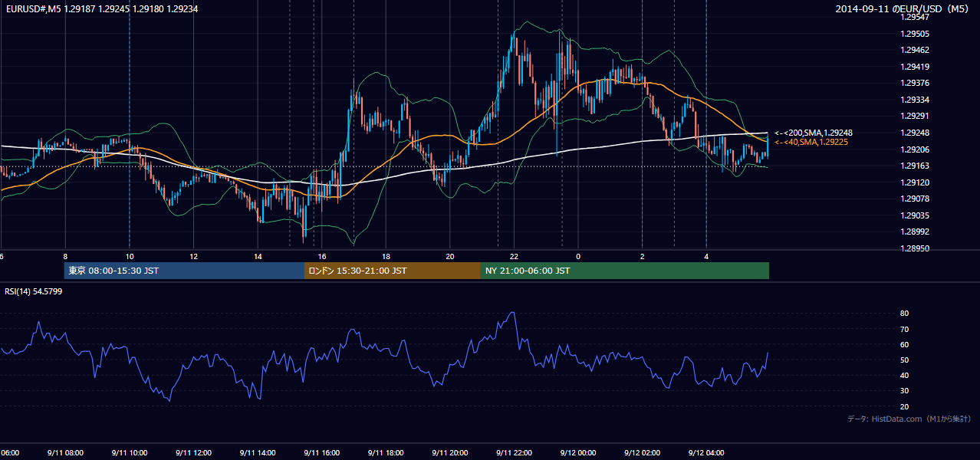Screen dimensions: 980x460
Task: Click the 1.29505 price axis label
Action: [916, 34]
